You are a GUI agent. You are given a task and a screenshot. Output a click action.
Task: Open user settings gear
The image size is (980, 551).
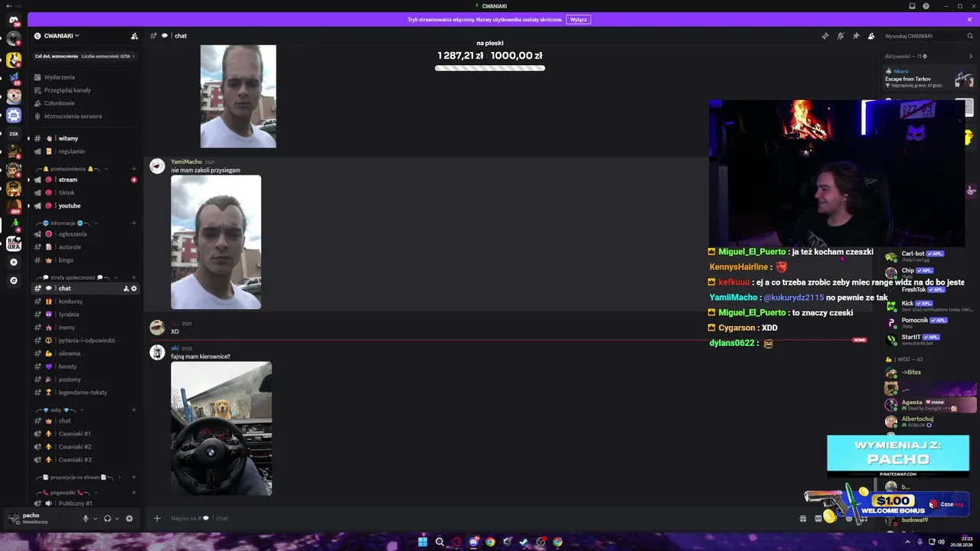[129, 518]
